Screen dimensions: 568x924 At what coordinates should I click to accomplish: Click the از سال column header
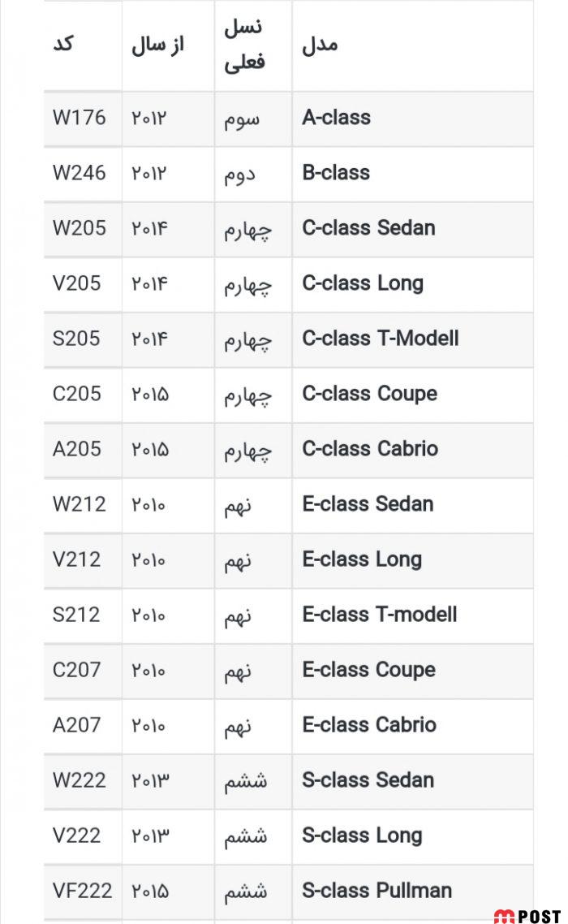click(x=157, y=45)
